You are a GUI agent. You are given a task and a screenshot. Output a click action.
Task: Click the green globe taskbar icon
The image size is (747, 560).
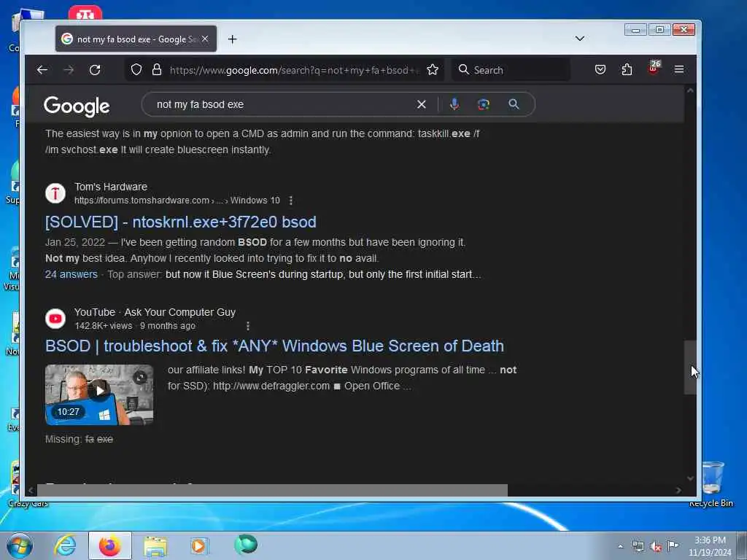pos(246,545)
